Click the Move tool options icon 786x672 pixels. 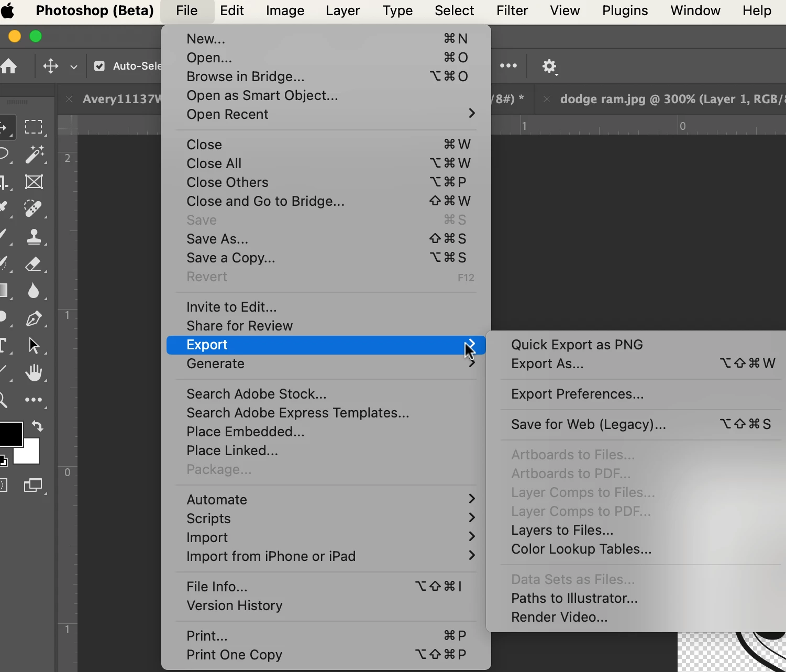click(51, 66)
